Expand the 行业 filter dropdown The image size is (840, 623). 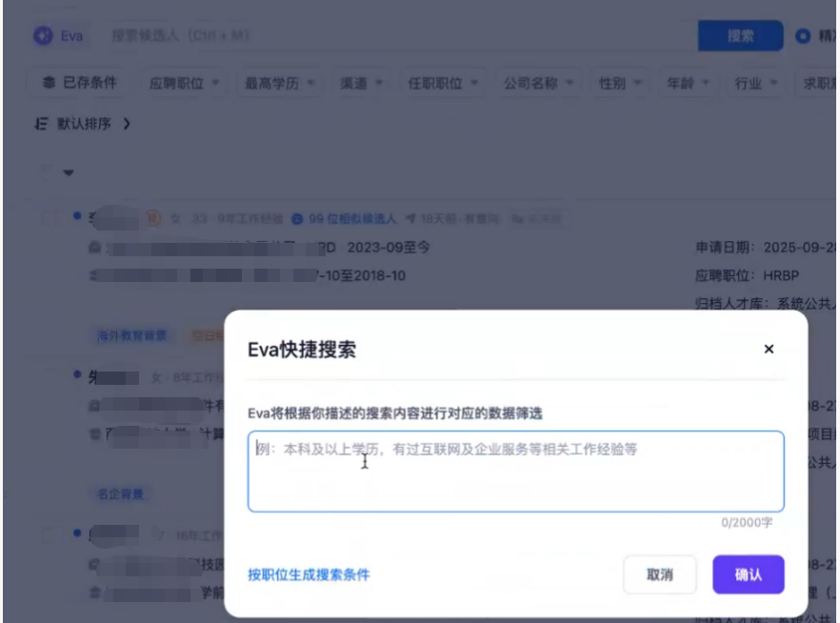coord(756,83)
